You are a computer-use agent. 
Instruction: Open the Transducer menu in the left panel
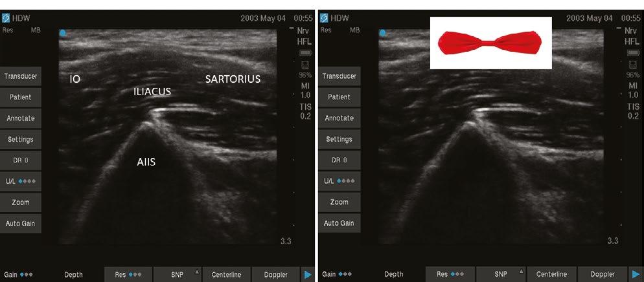tap(21, 76)
